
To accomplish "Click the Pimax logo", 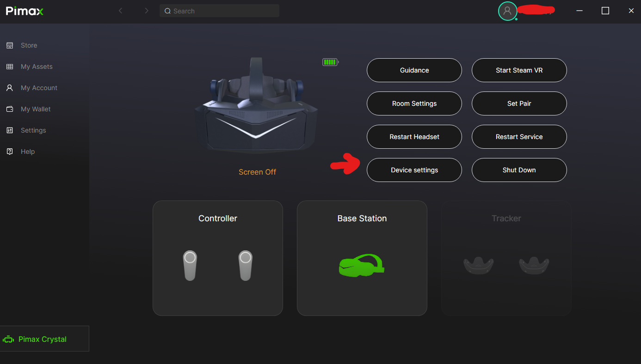I will (x=25, y=11).
